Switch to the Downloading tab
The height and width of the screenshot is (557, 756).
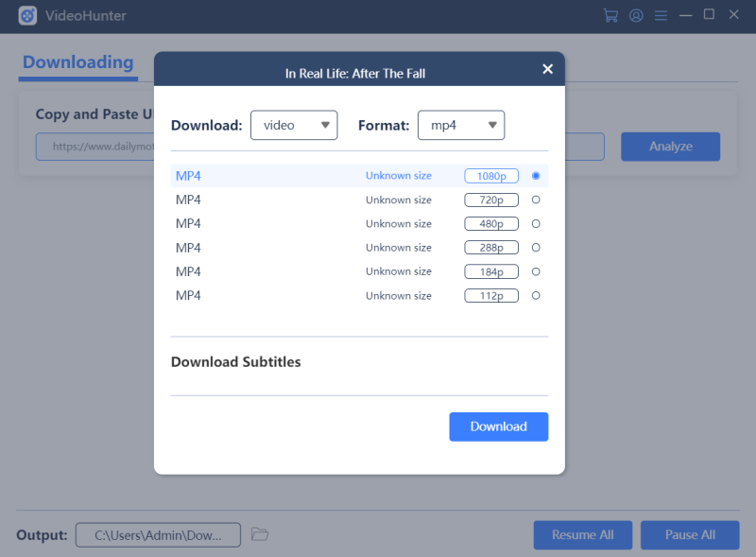coord(78,62)
